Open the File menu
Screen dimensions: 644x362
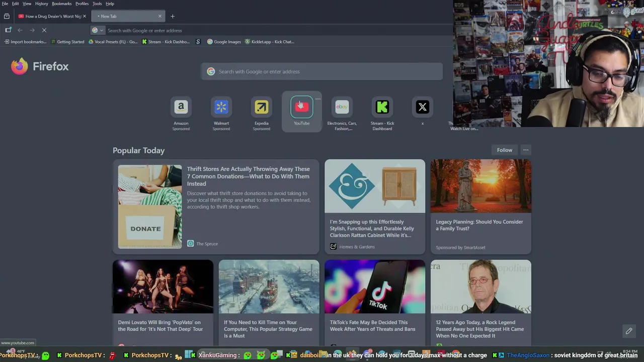5,4
